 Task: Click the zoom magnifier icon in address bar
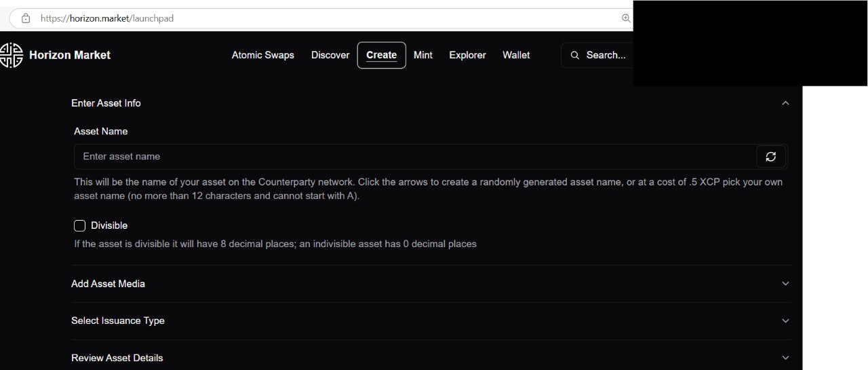tap(626, 18)
